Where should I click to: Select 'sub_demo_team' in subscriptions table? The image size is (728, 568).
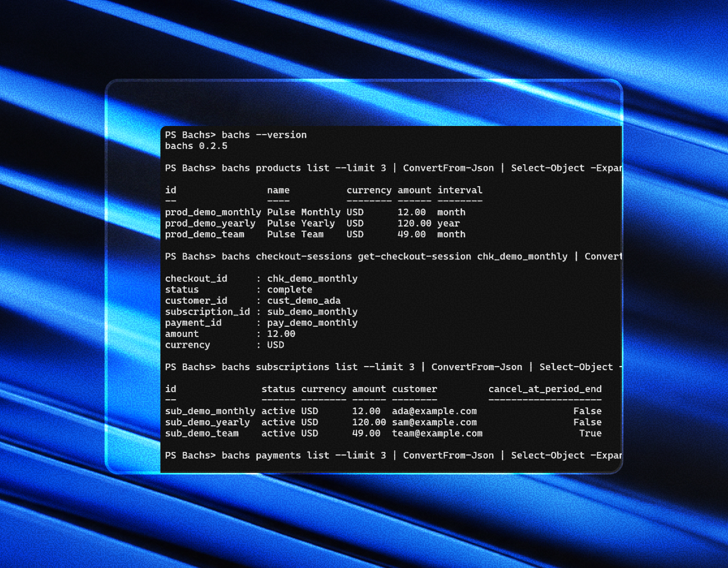point(202,433)
